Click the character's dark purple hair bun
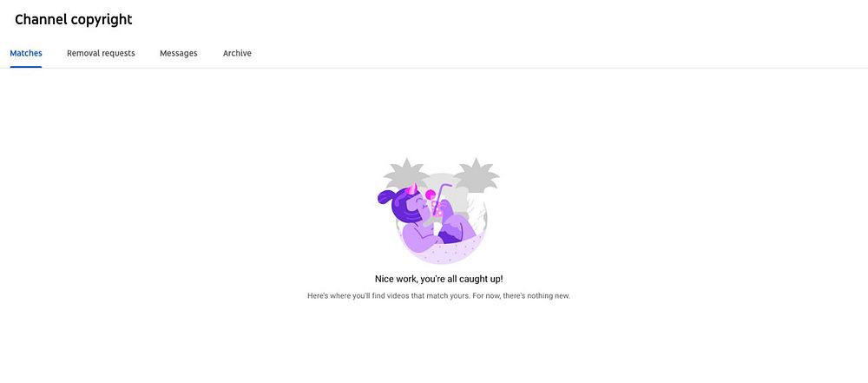Image resolution: width=868 pixels, height=383 pixels. (x=385, y=198)
